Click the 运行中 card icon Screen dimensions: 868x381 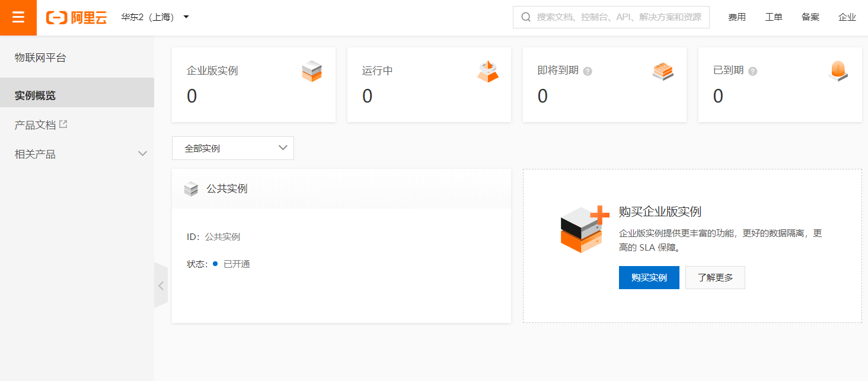(488, 71)
